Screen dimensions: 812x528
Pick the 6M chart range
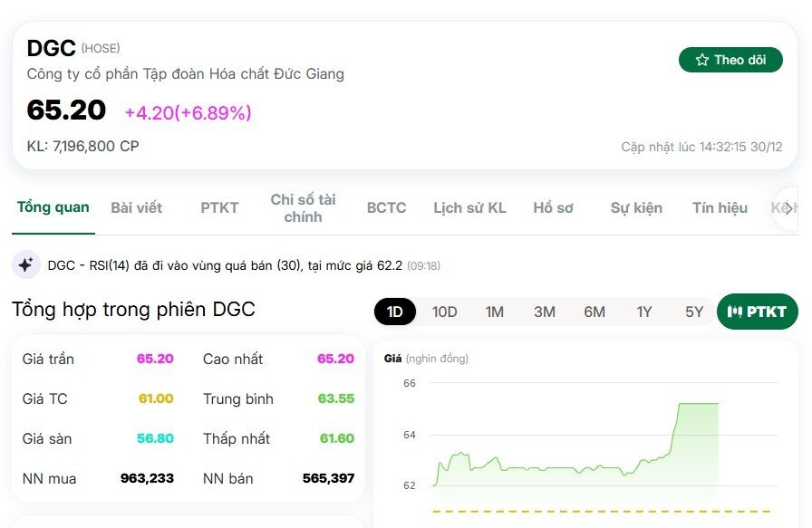594,312
